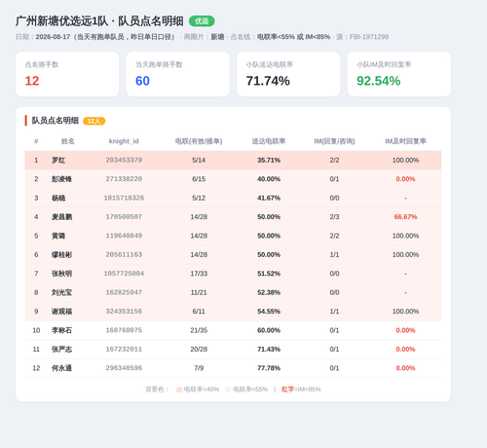487x448 pixels.
Task: Click the 17/33 电联 cell
Action: (199, 274)
